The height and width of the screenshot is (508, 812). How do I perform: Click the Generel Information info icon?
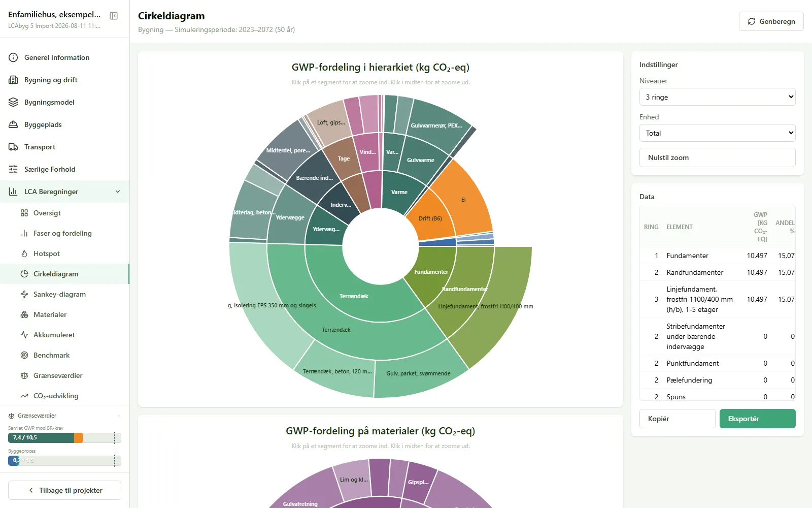[x=13, y=57]
